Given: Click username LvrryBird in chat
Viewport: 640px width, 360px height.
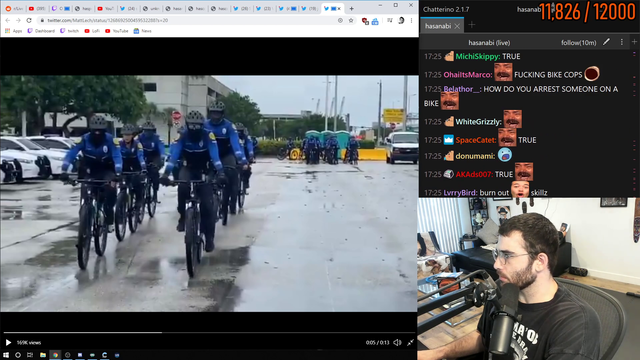Looking at the screenshot, I should (x=460, y=193).
